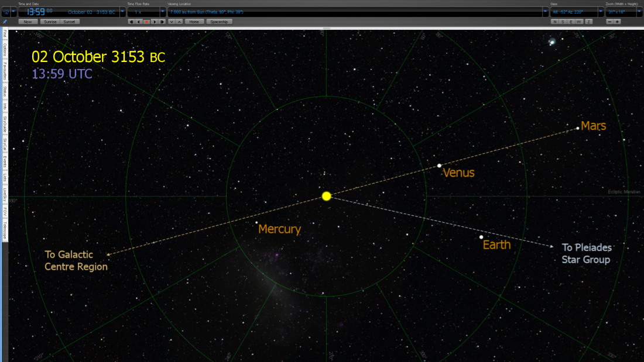
Task: Run time forward with play arrow
Action: coord(154,22)
